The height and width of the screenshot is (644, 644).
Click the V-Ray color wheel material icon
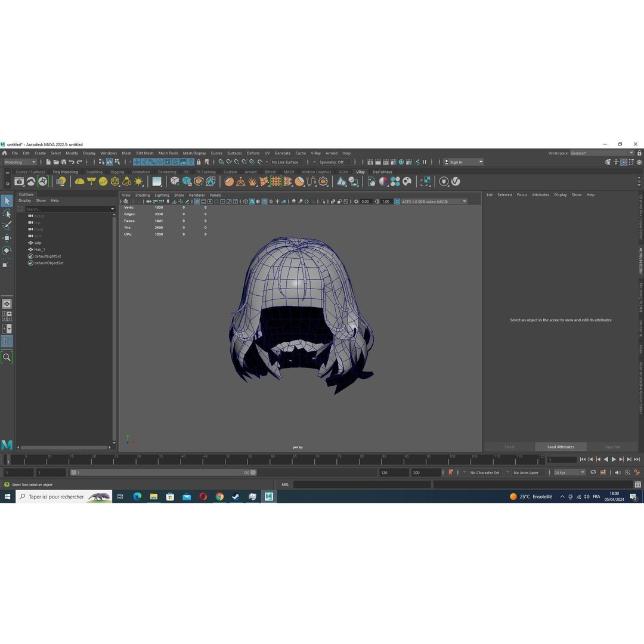(383, 181)
